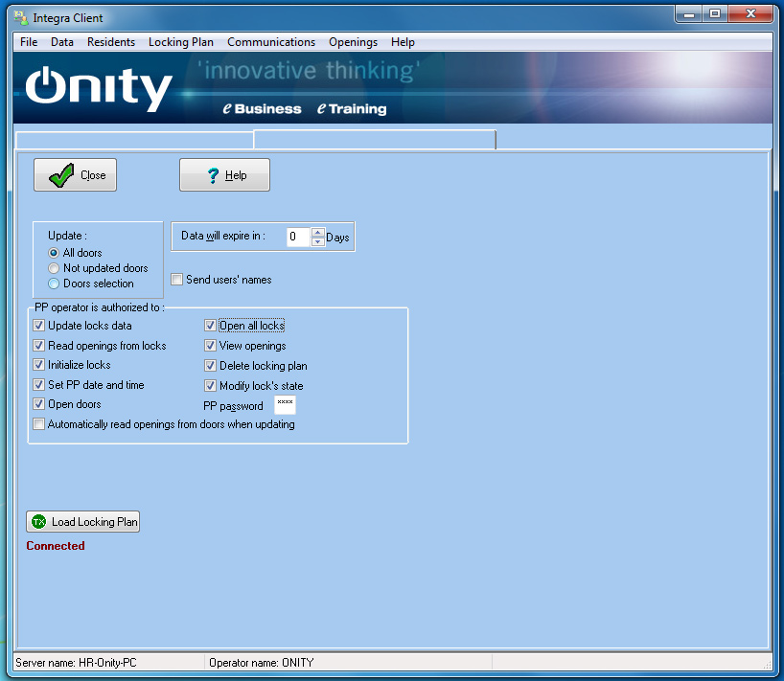784x681 pixels.
Task: Select the Not updated doors option
Action: click(54, 268)
